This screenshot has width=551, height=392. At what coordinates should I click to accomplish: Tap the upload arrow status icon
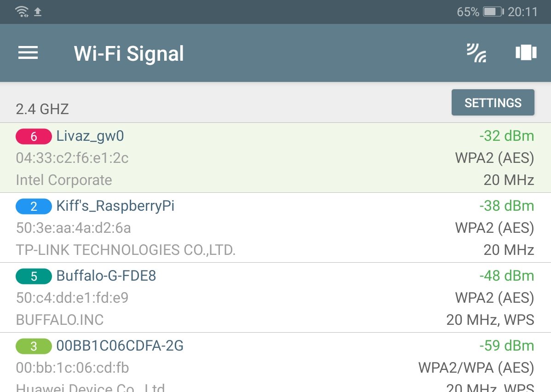click(38, 12)
